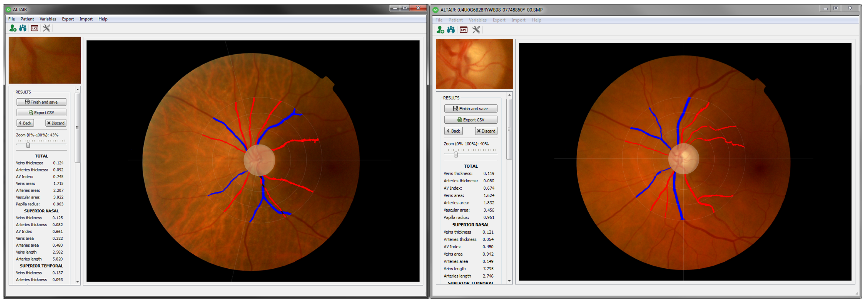Click the variables (x) icon in left window

tap(34, 28)
